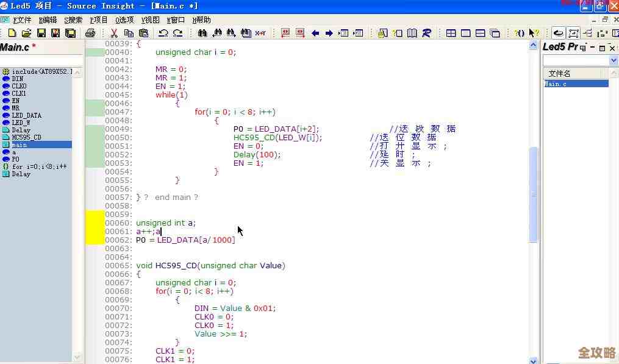Click the Undo arrow icon
The image size is (619, 364).
163,33
